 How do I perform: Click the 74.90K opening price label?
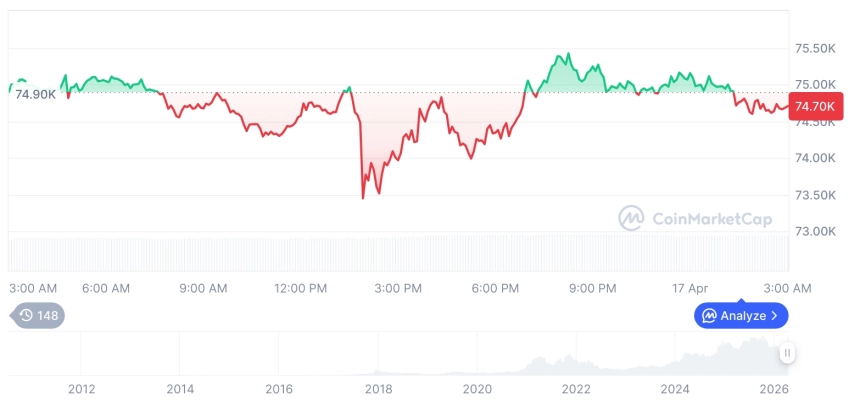(36, 94)
